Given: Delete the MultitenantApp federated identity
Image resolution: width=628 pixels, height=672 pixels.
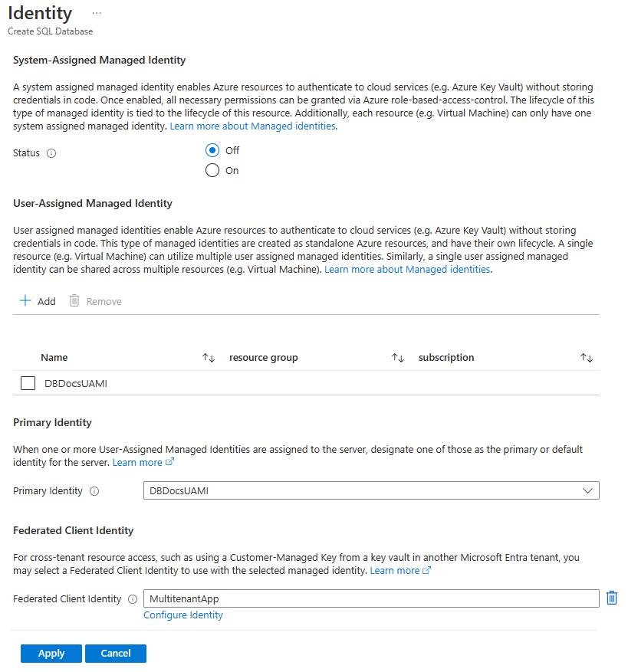Looking at the screenshot, I should point(611,598).
